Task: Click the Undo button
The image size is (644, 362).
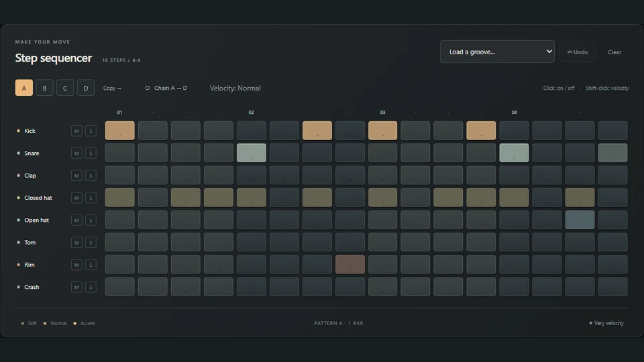Action: (x=578, y=52)
